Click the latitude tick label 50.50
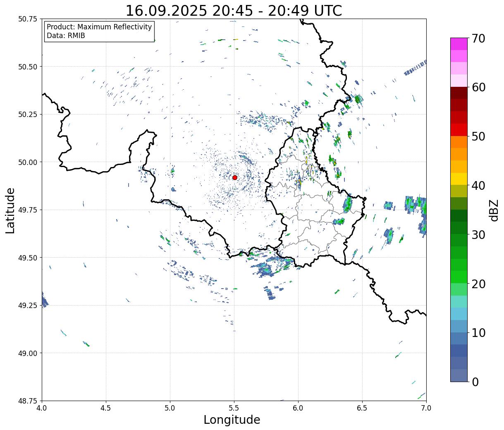 [27, 67]
